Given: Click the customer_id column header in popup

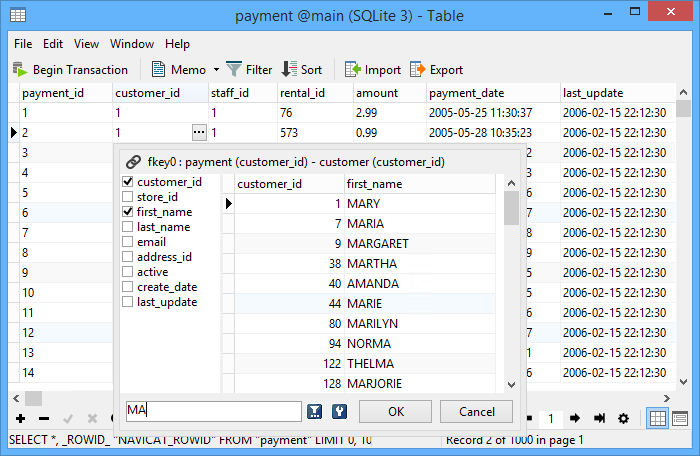Looking at the screenshot, I should [289, 184].
